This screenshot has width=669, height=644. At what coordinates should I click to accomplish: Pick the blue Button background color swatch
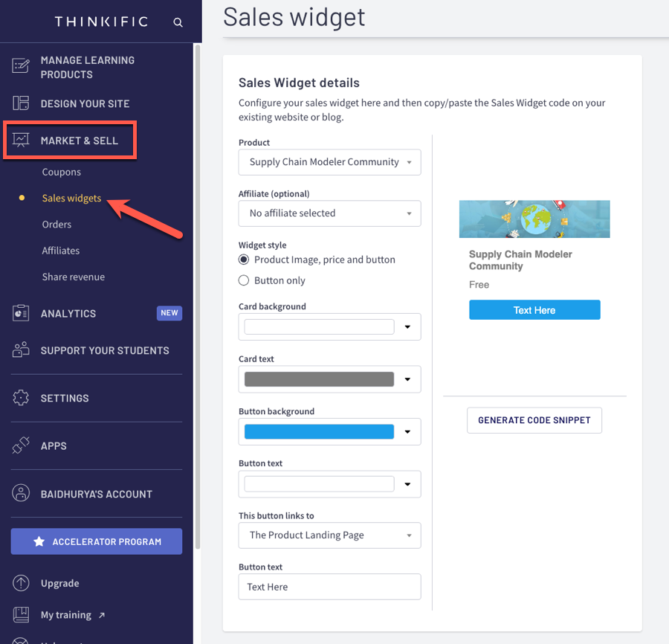click(x=319, y=431)
